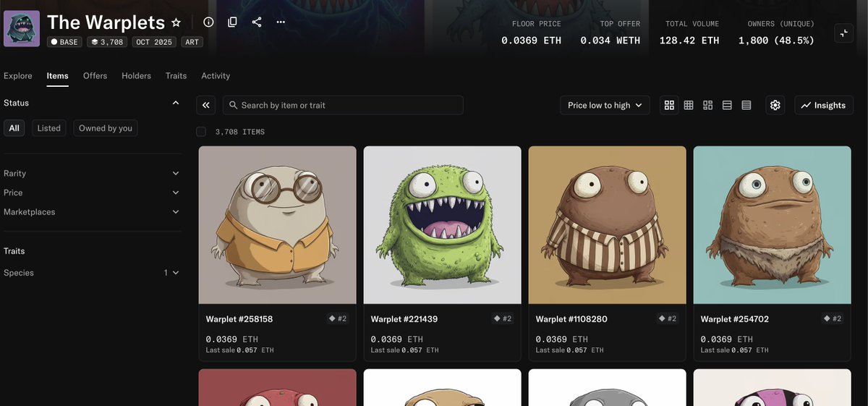The height and width of the screenshot is (406, 868).
Task: Open the Warplet #221439 title link
Action: (404, 319)
